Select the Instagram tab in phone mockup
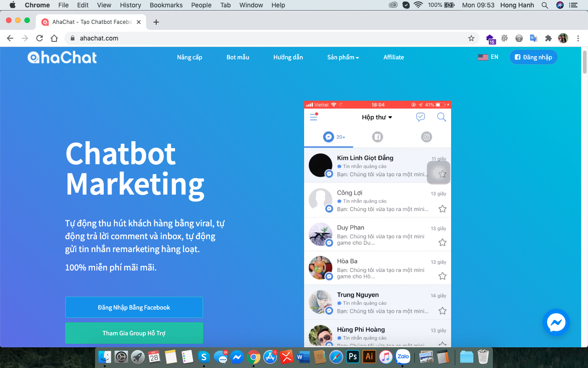Screen dimensions: 588x368 pos(427,137)
